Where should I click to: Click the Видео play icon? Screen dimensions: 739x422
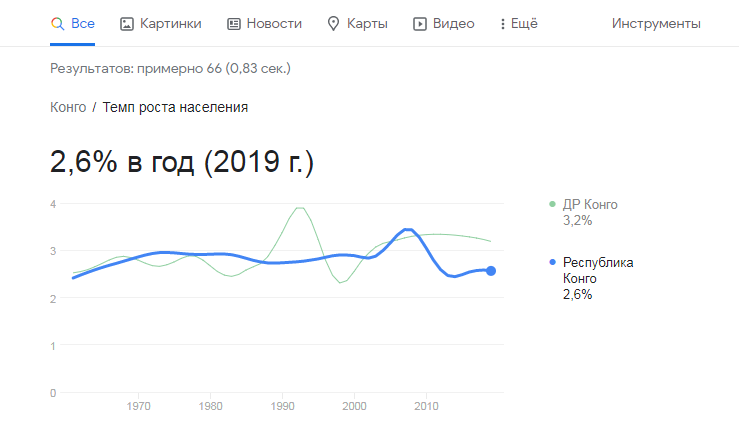[419, 24]
